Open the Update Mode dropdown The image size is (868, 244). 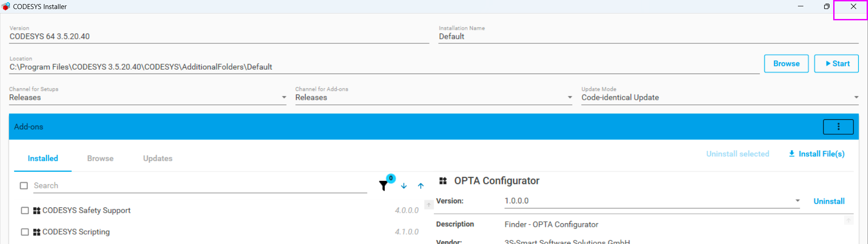click(x=720, y=97)
